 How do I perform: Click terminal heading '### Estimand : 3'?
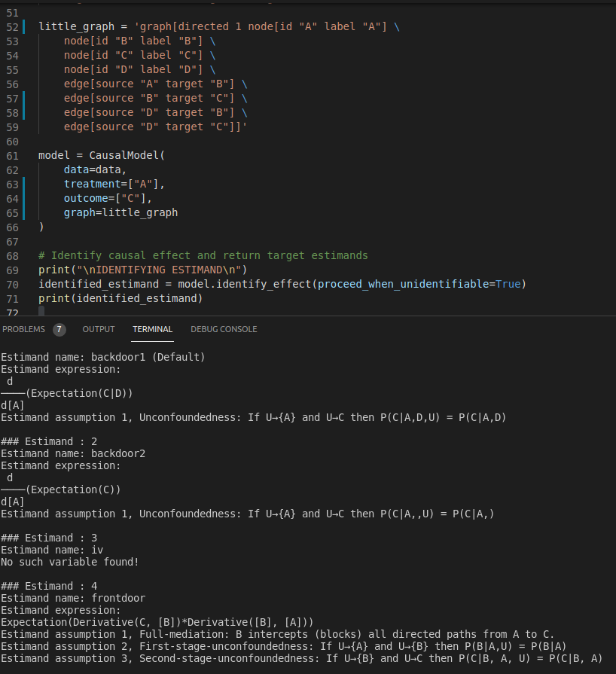coord(49,538)
